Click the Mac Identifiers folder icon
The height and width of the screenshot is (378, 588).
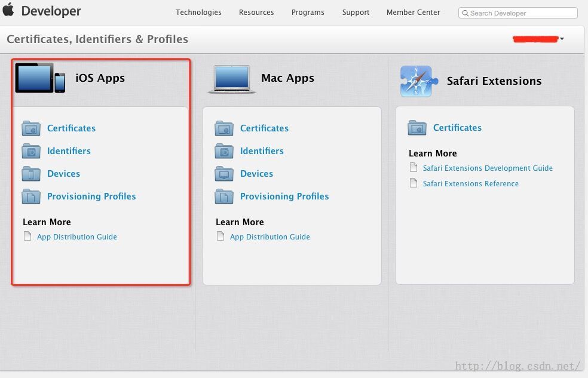click(224, 151)
